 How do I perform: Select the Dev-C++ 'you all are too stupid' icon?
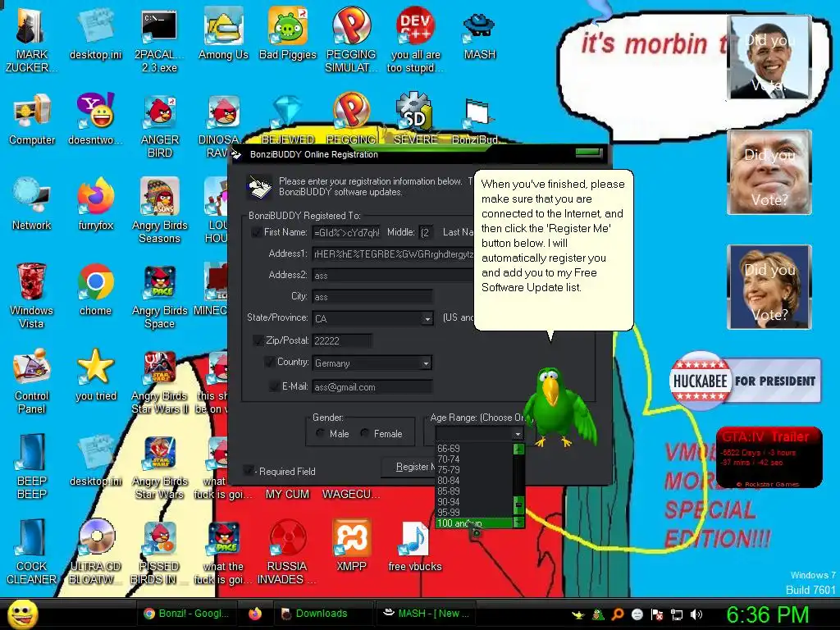tap(415, 40)
